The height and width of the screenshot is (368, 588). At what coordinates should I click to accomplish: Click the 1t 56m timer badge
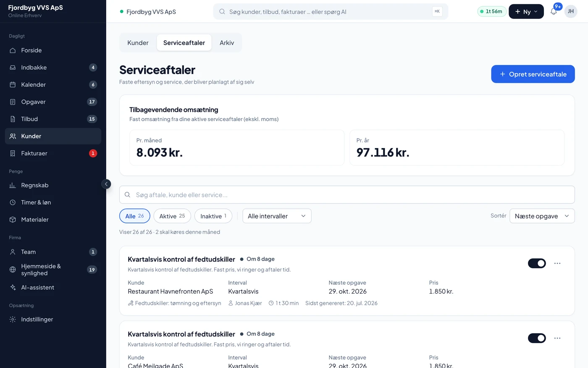click(x=492, y=12)
